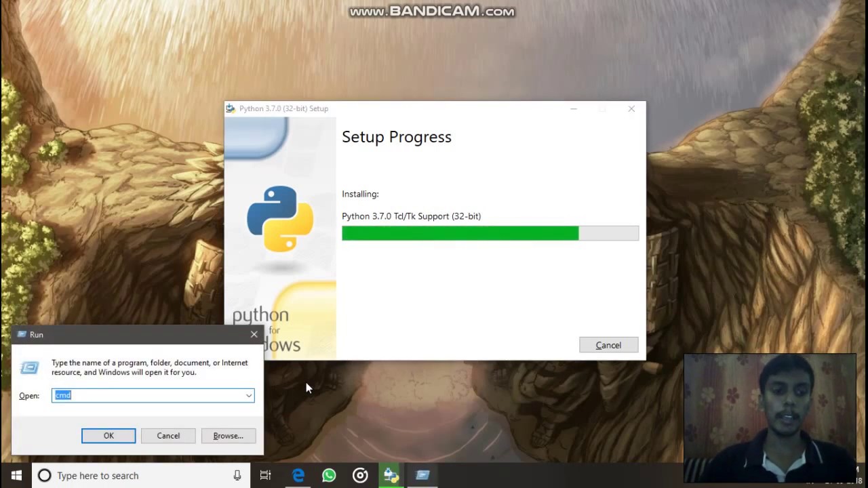Open Task View from the taskbar

click(x=265, y=475)
